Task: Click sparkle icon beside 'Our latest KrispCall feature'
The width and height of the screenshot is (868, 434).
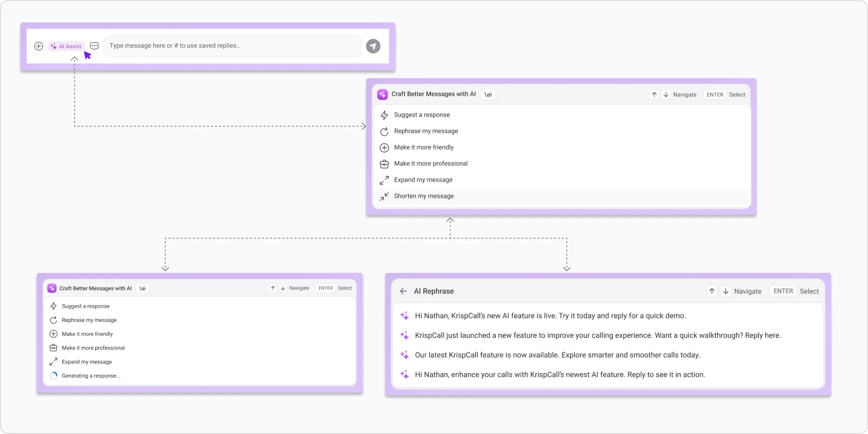Action: (405, 355)
